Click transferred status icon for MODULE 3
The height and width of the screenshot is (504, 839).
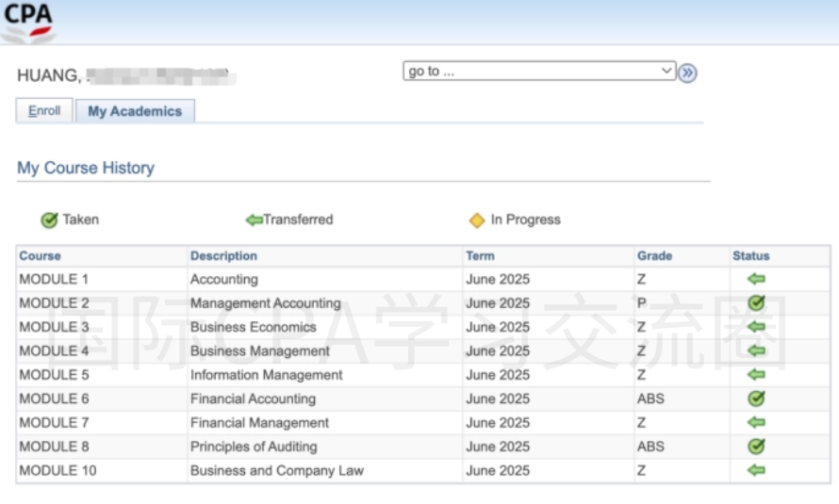pyautogui.click(x=756, y=327)
